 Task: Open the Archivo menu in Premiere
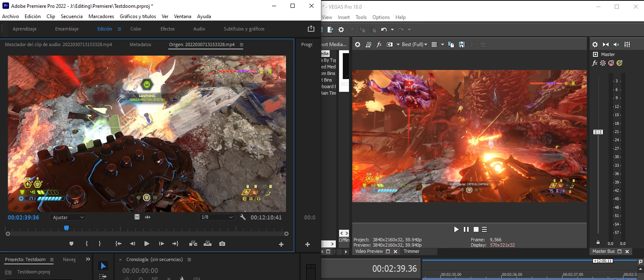(11, 16)
